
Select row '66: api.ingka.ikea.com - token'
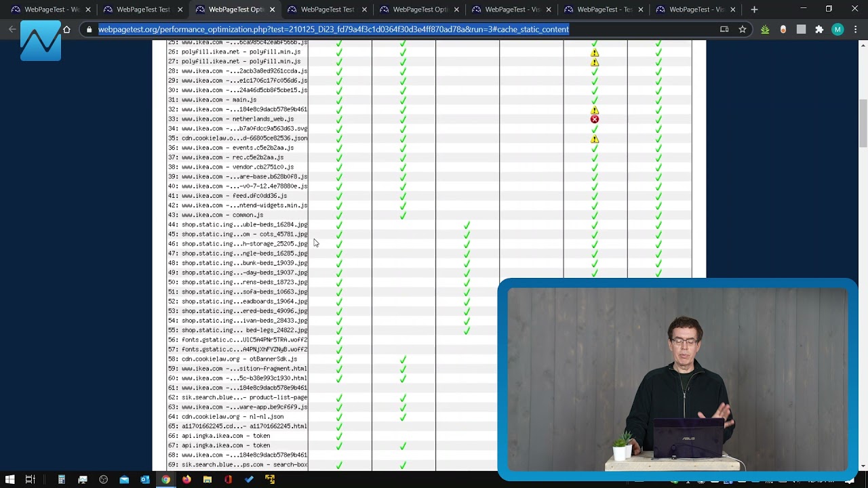(x=219, y=436)
